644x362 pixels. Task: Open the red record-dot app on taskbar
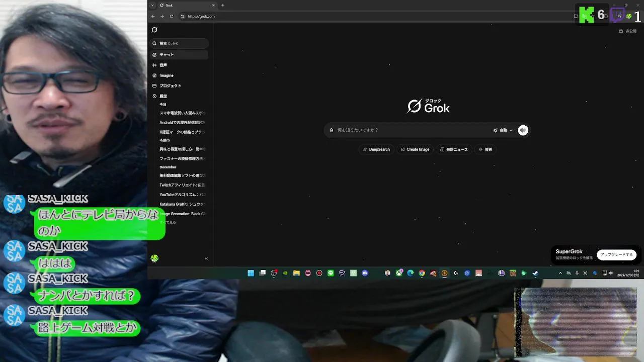[x=319, y=273]
